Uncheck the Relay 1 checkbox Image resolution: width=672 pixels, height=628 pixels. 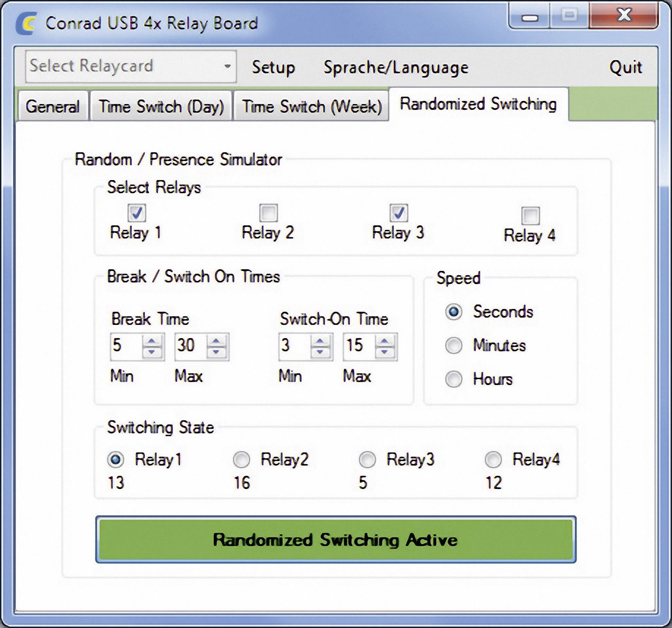[137, 213]
